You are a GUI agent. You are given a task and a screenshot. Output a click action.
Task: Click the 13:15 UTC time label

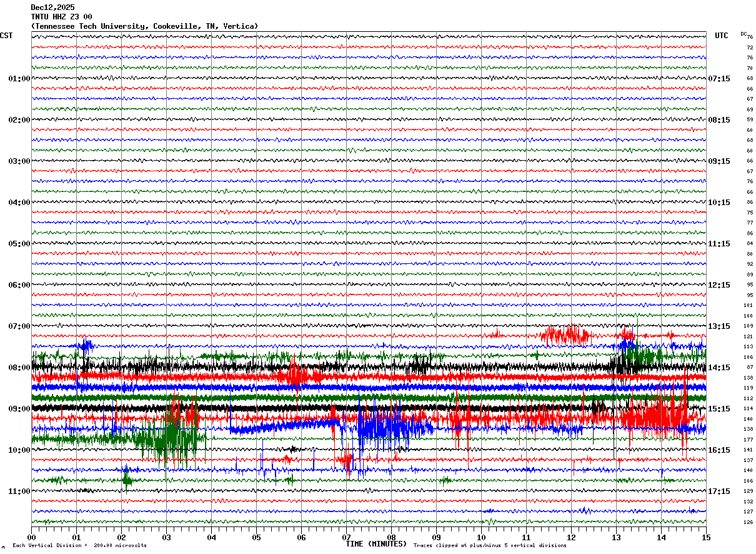[x=719, y=326]
